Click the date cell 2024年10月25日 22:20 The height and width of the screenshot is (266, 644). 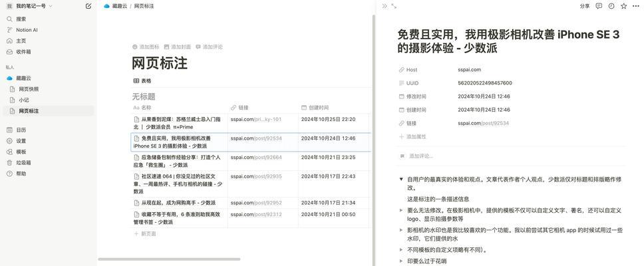coord(328,120)
